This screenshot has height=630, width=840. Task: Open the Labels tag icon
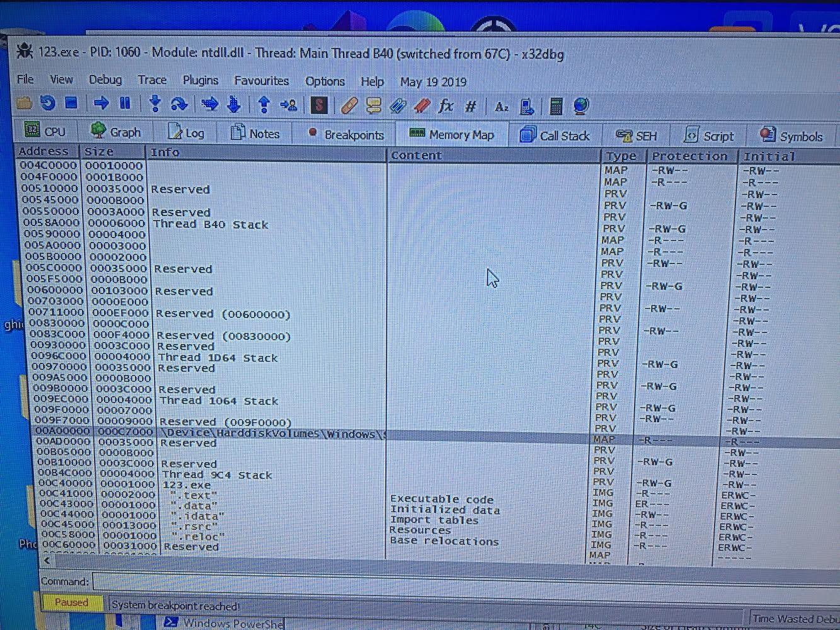tap(398, 106)
